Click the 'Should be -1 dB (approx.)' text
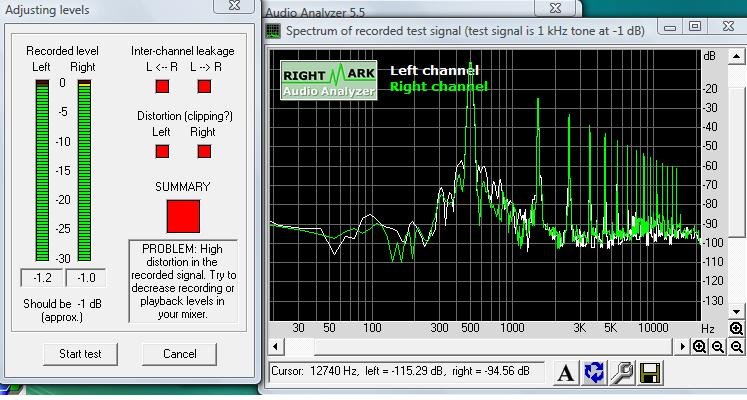This screenshot has width=747, height=400. pos(62,310)
